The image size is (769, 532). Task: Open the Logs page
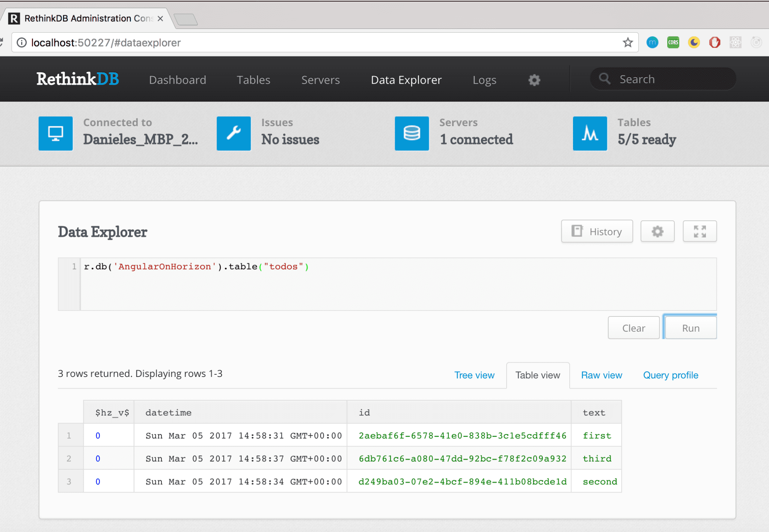click(x=484, y=80)
